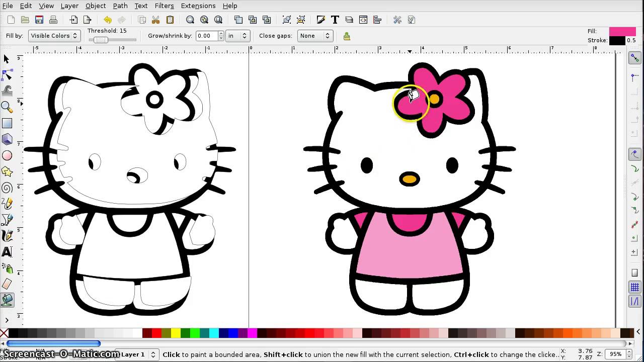This screenshot has height=362, width=644.
Task: Choose the Ellipse circle tool
Action: pos(7,156)
